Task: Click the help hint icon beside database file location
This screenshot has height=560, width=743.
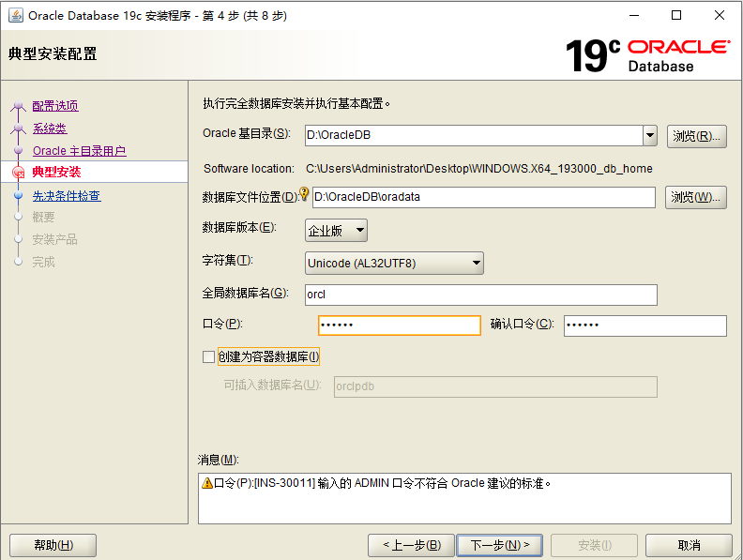Action: coord(304,194)
